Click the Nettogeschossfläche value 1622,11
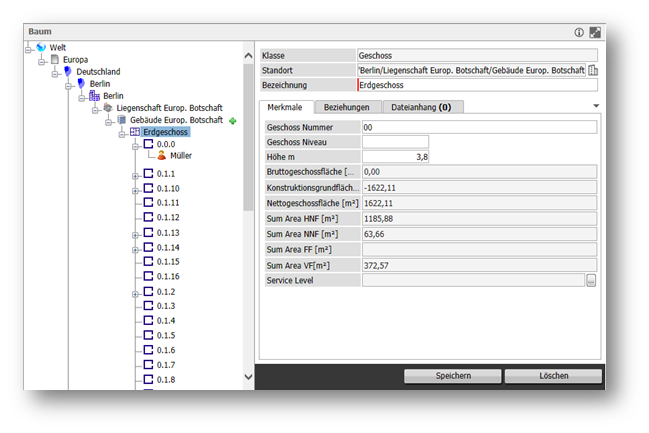 pos(479,203)
